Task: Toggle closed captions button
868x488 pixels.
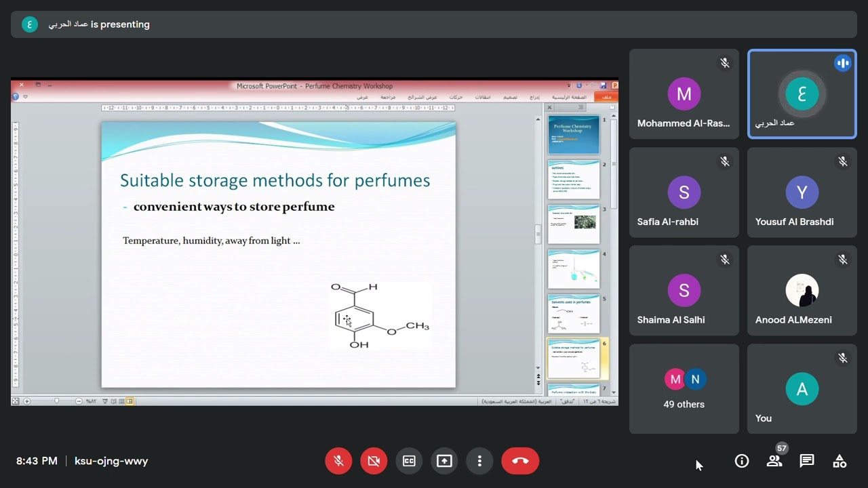Action: click(x=409, y=461)
